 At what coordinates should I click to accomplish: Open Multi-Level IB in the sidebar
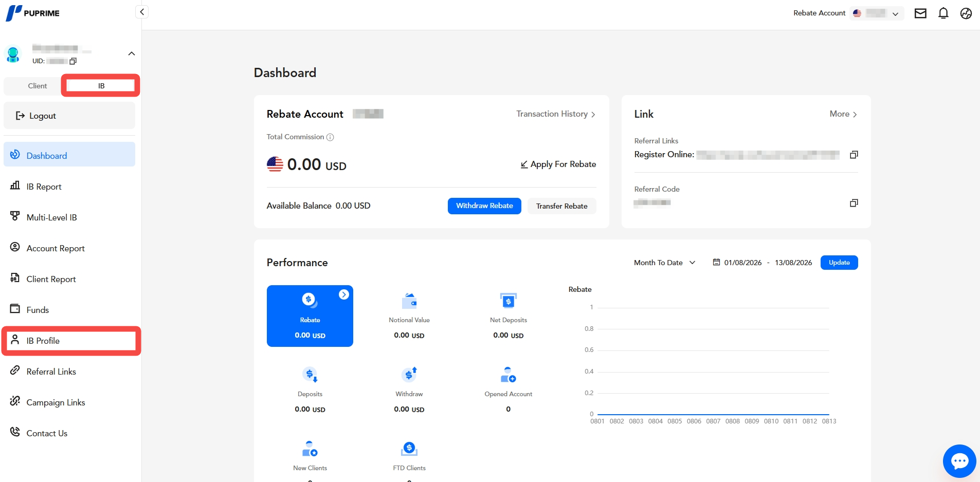[69, 217]
